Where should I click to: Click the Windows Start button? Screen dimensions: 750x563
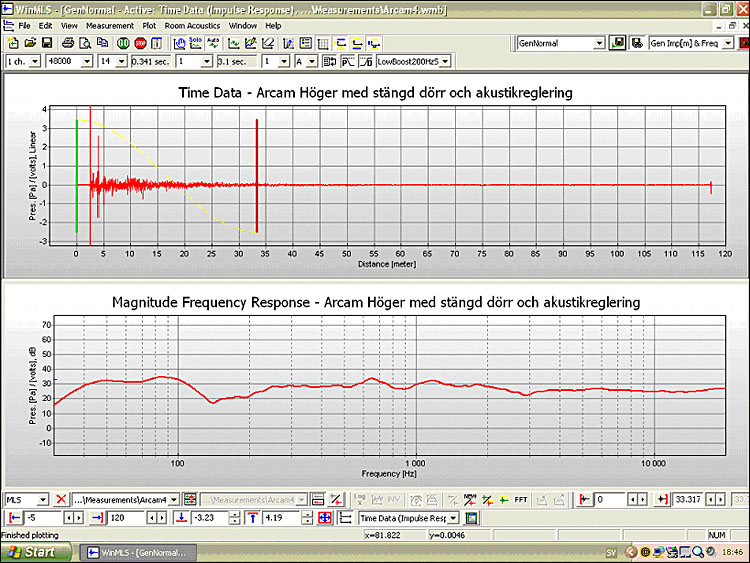point(36,552)
